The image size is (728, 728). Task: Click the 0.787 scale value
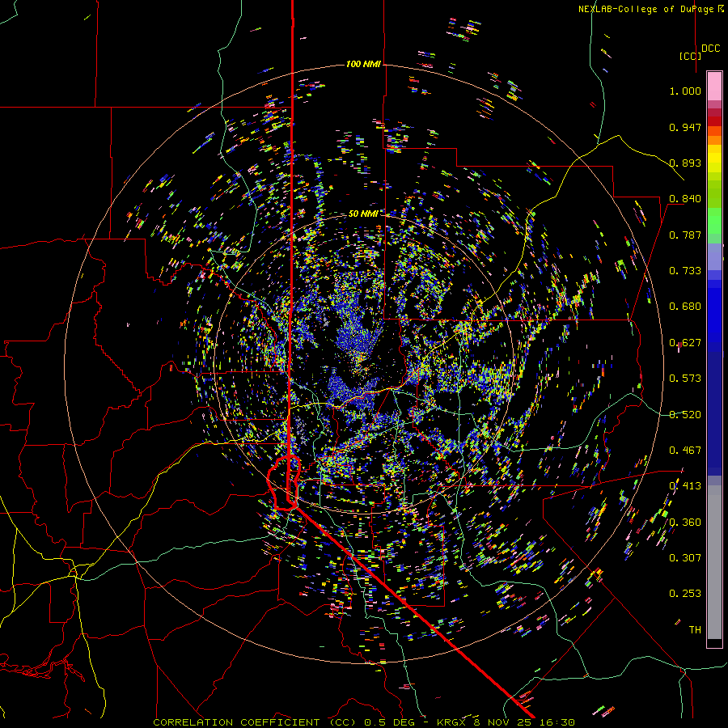coord(685,235)
